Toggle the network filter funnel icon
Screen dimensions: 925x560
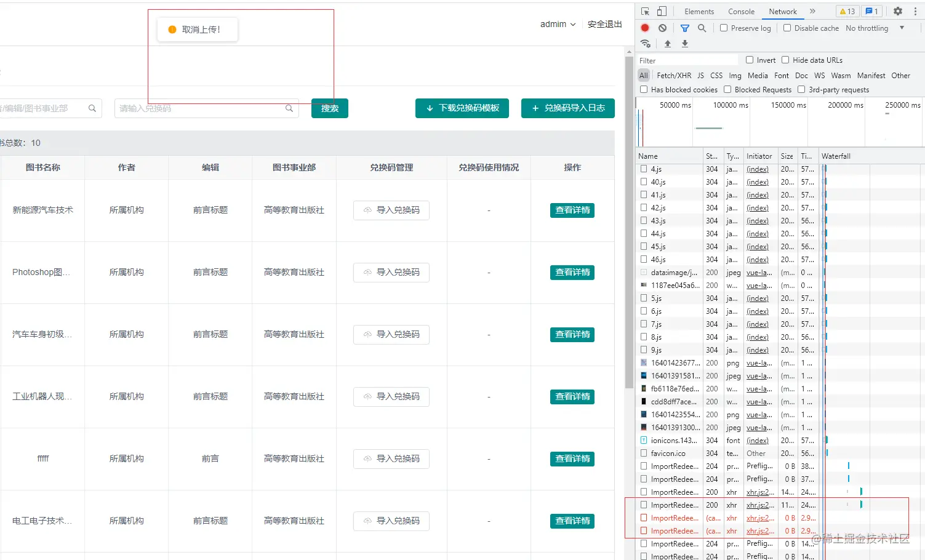point(685,28)
